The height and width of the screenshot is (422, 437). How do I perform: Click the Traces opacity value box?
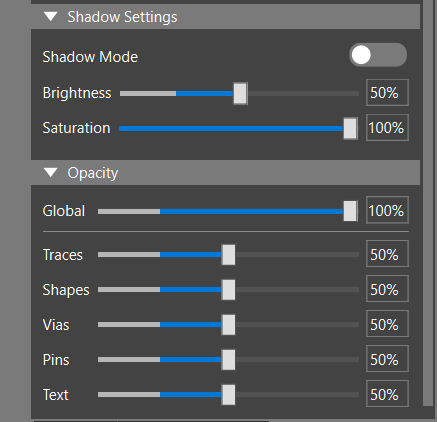(x=387, y=254)
